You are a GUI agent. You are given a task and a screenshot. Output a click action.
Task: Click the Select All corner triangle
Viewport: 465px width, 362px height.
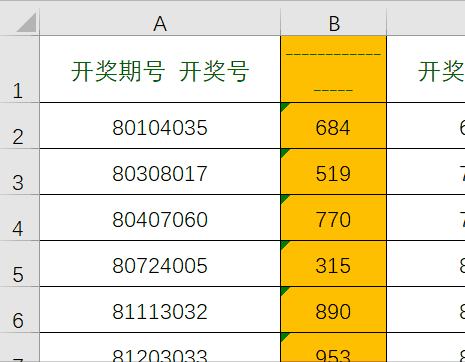[27, 23]
